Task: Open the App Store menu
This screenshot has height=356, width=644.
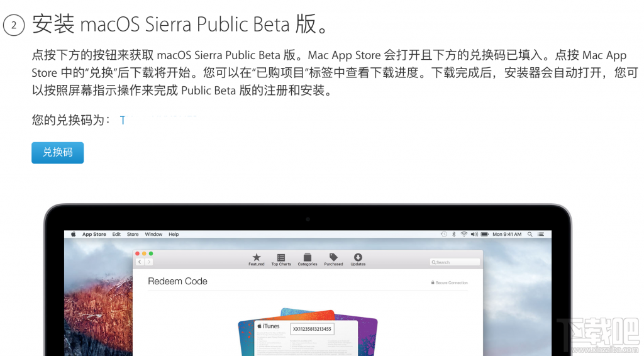Action: click(94, 234)
